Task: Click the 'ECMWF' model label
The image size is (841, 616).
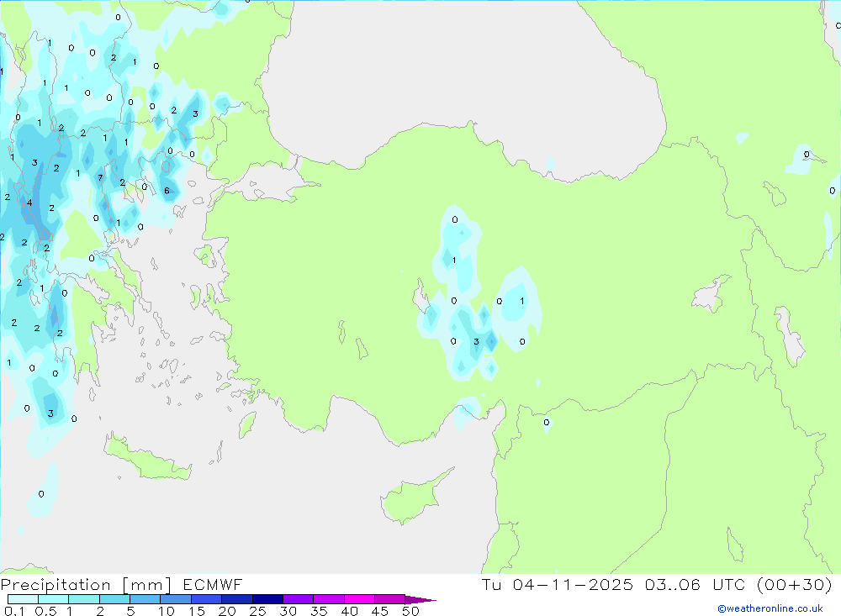Action: coord(213,584)
